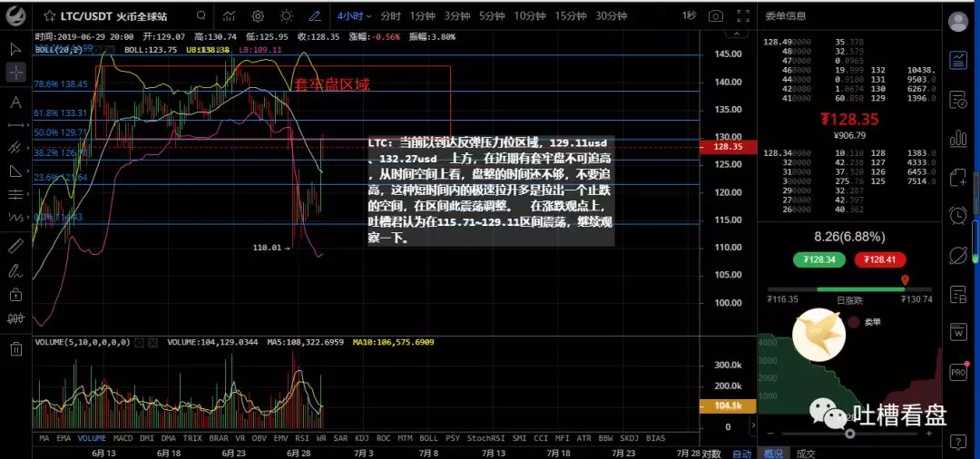Toggle the light/dark theme sun icon
Viewport: 980px width, 459px height.
(x=286, y=15)
